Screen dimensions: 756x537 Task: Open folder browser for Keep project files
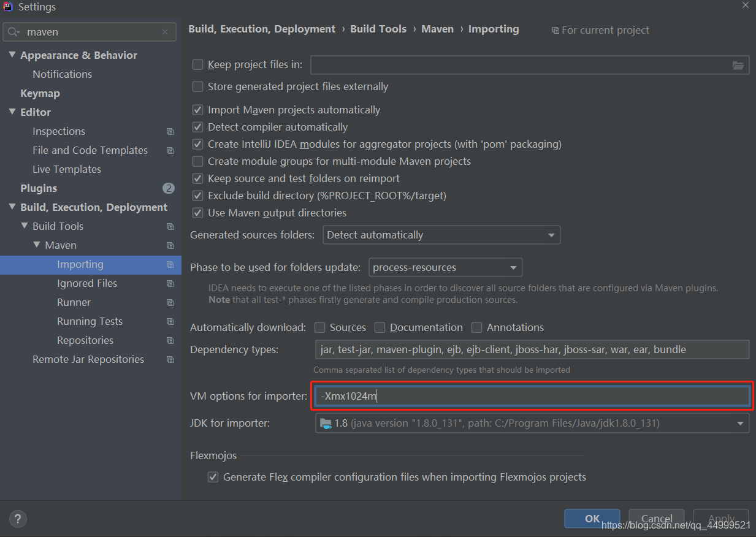click(x=738, y=65)
